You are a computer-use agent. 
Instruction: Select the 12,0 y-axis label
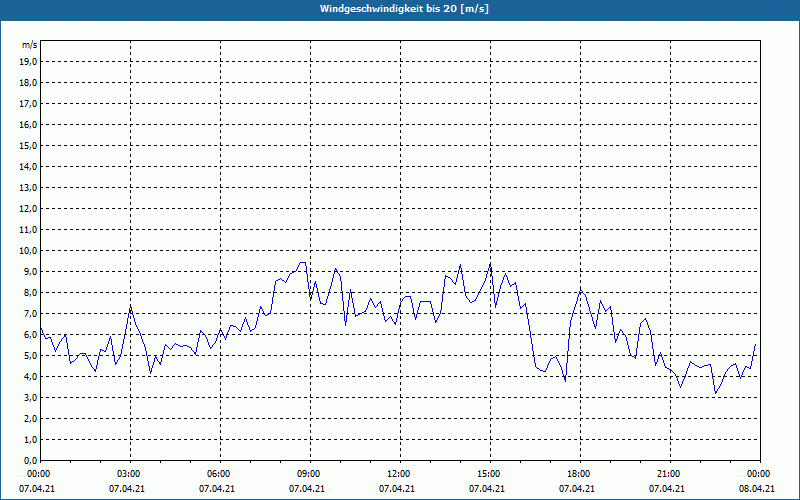[28, 209]
